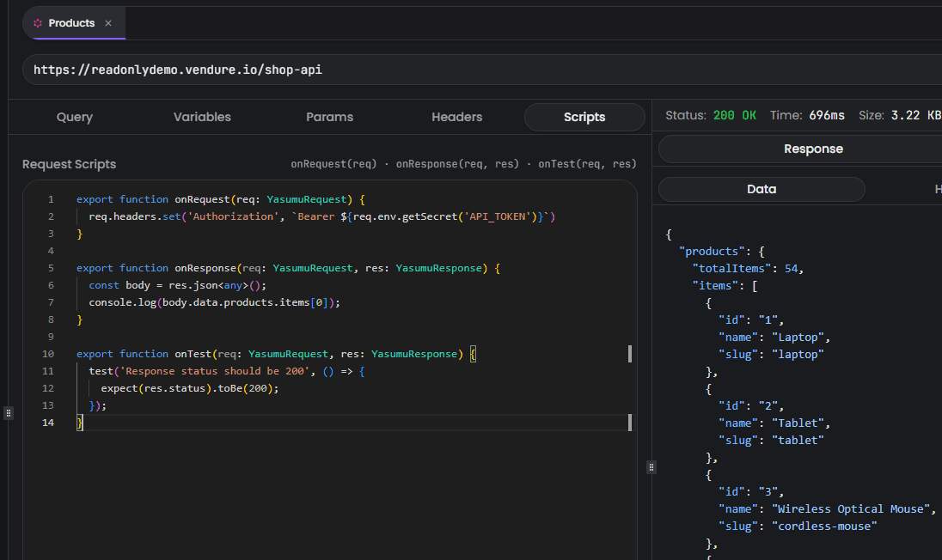Open the Variables tab
The height and width of the screenshot is (560, 942).
click(x=202, y=117)
